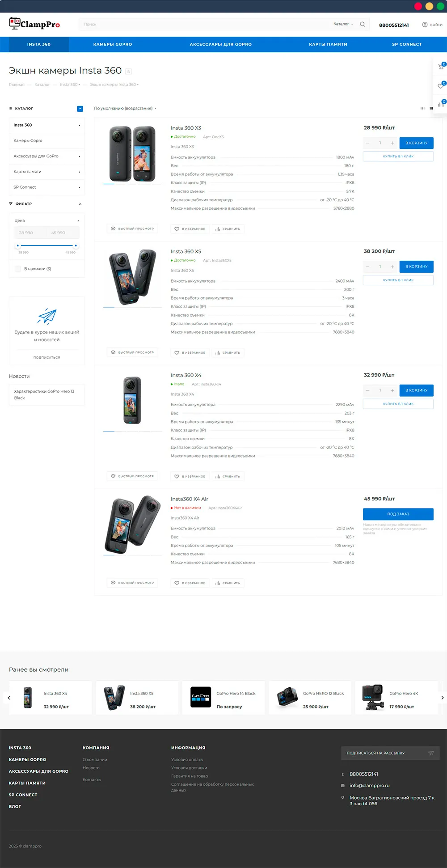
Task: Open the 'Карты памяти' nav tab
Action: [328, 44]
